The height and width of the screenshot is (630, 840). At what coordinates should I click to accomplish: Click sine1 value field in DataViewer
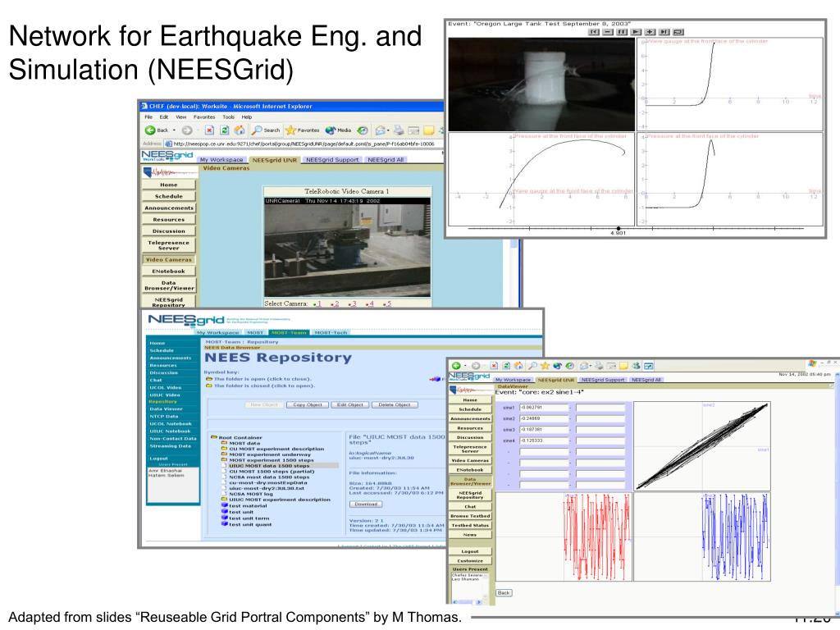tap(543, 408)
